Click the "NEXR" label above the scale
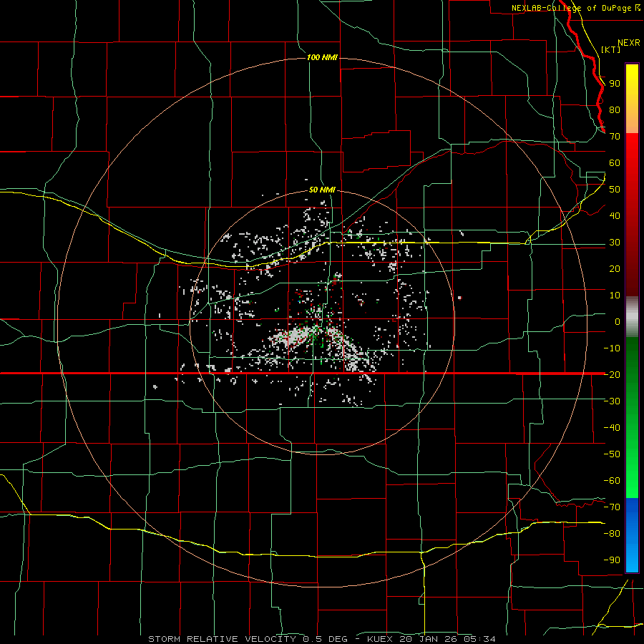The width and height of the screenshot is (644, 644). [628, 43]
